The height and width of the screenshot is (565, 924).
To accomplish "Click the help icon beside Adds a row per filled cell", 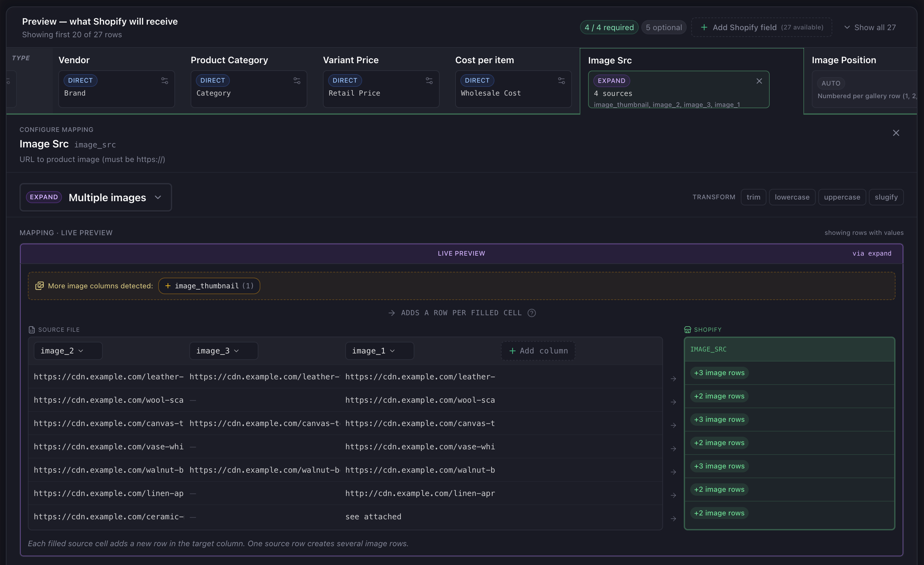I will [x=532, y=313].
